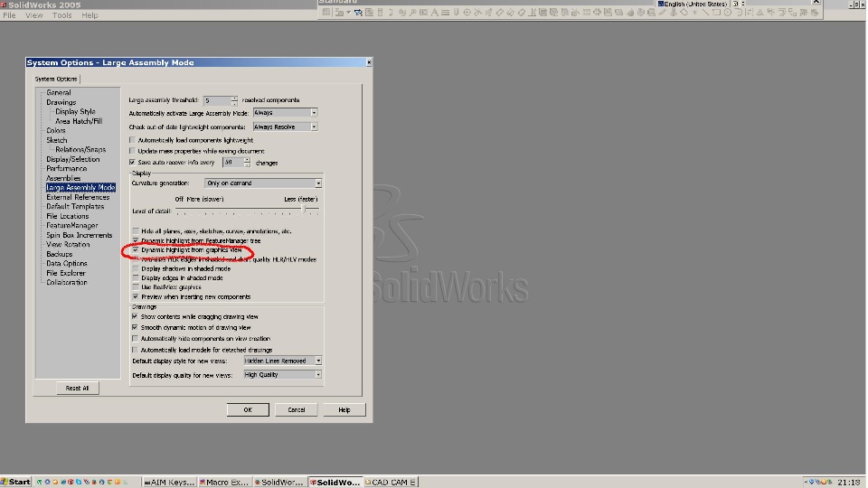868x488 pixels.
Task: Toggle Update mass properties while saving document
Action: (x=132, y=151)
